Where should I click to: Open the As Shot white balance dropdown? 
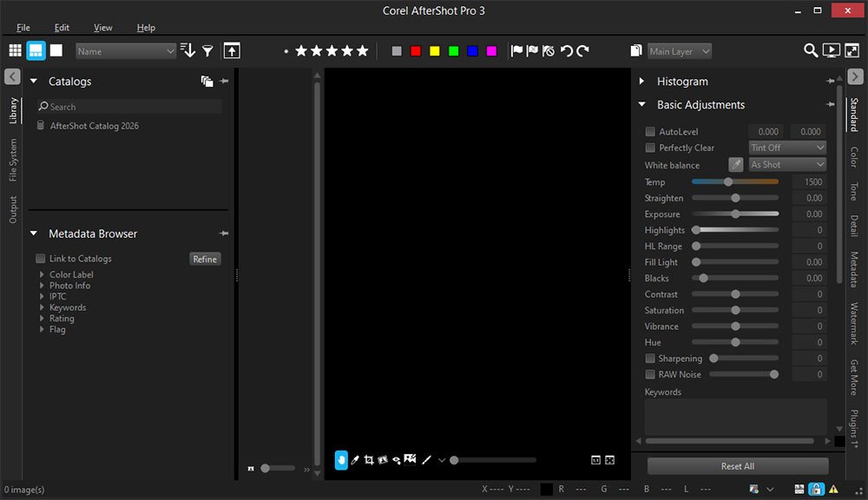pos(787,164)
